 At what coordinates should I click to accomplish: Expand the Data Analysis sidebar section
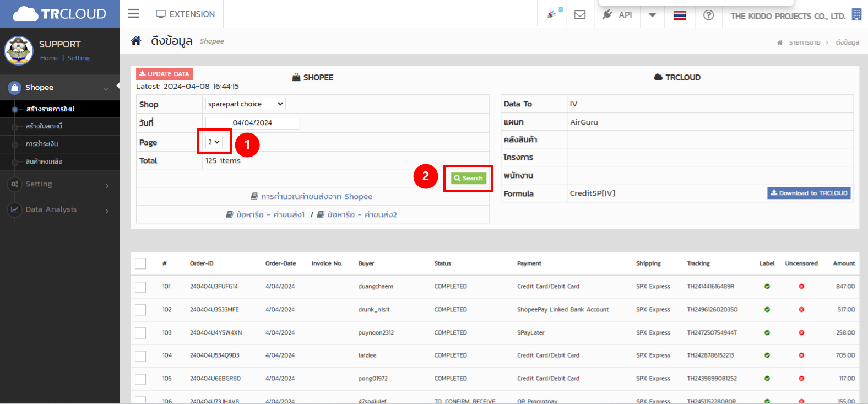[107, 211]
